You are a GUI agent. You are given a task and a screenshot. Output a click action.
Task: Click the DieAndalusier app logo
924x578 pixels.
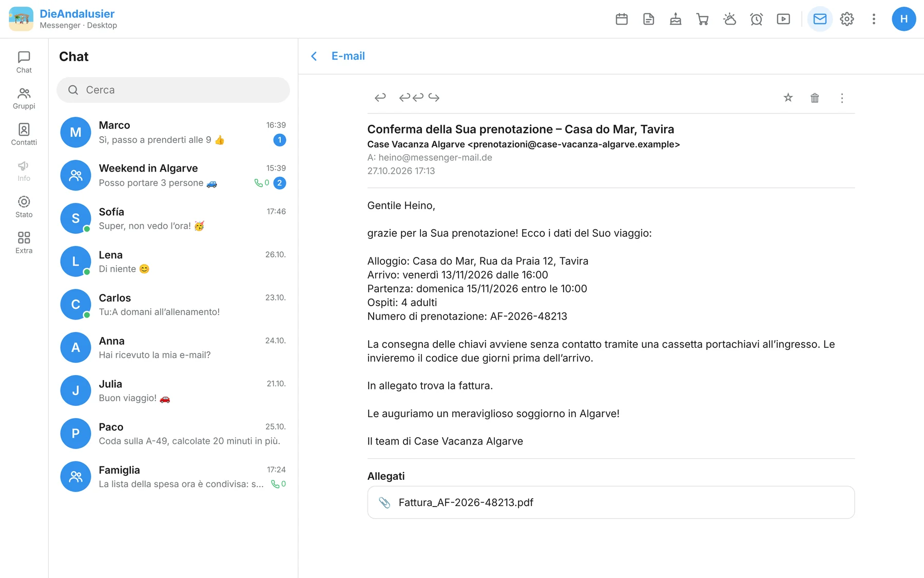[21, 19]
